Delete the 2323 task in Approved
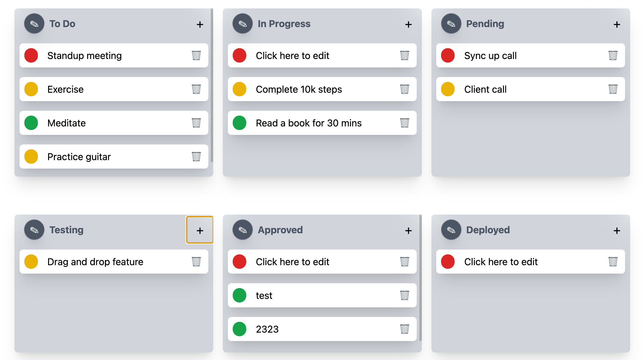The height and width of the screenshot is (360, 644). [404, 329]
